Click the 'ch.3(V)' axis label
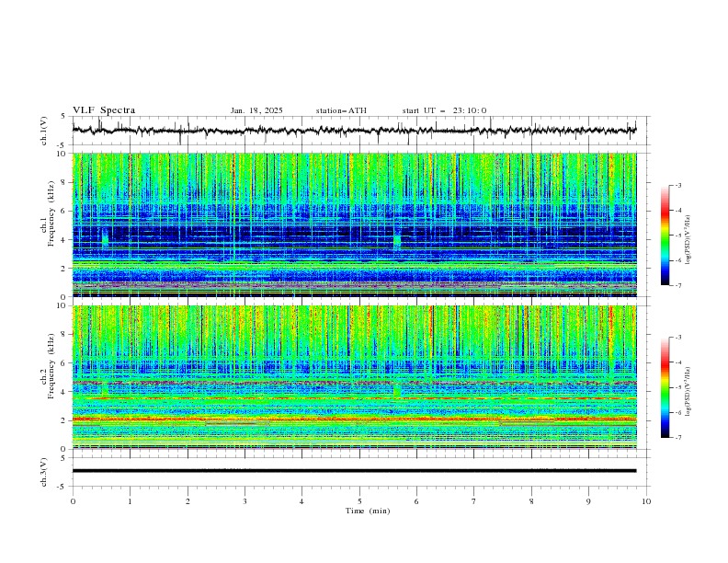 [44, 472]
